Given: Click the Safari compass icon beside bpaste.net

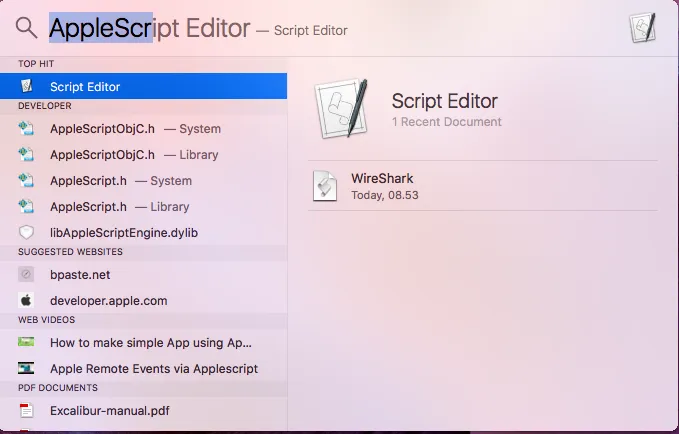Looking at the screenshot, I should coord(26,274).
